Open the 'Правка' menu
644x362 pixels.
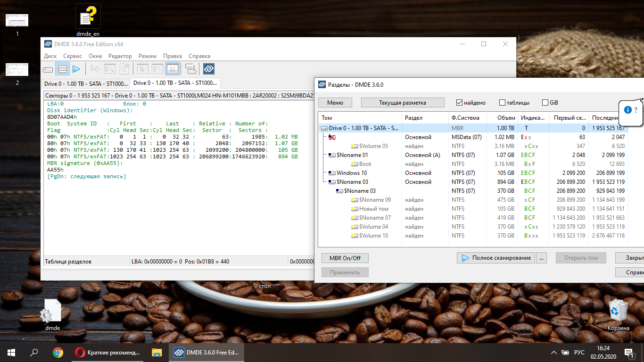click(x=173, y=56)
